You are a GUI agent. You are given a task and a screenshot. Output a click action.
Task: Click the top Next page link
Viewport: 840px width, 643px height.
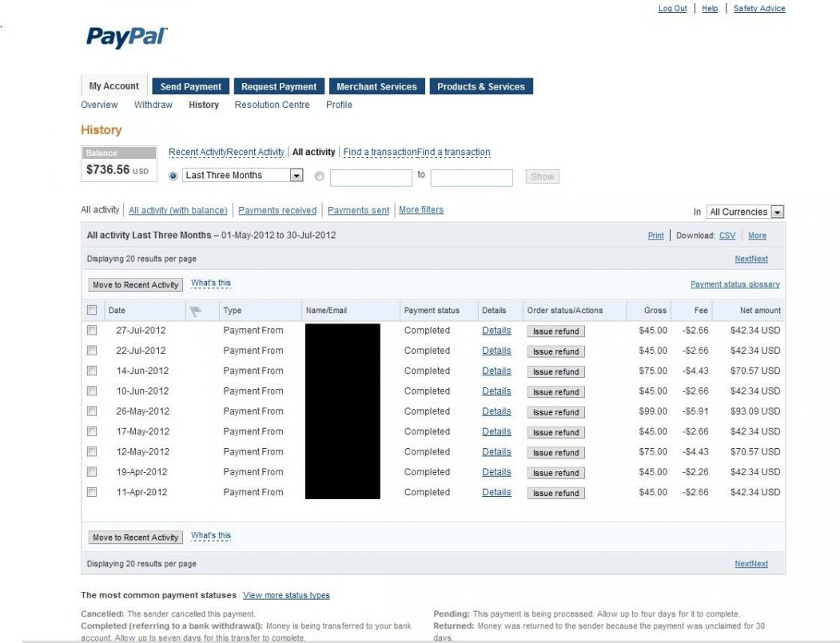pos(751,259)
